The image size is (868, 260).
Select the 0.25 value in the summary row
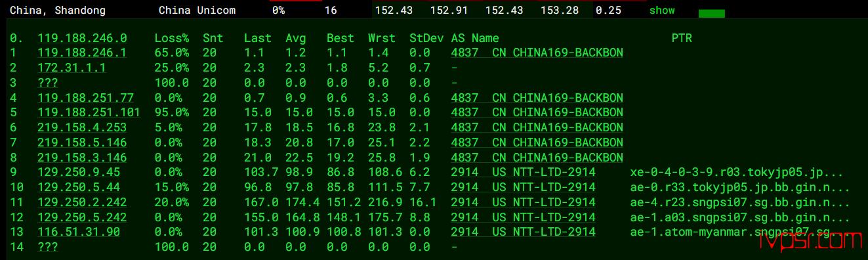[x=608, y=11]
